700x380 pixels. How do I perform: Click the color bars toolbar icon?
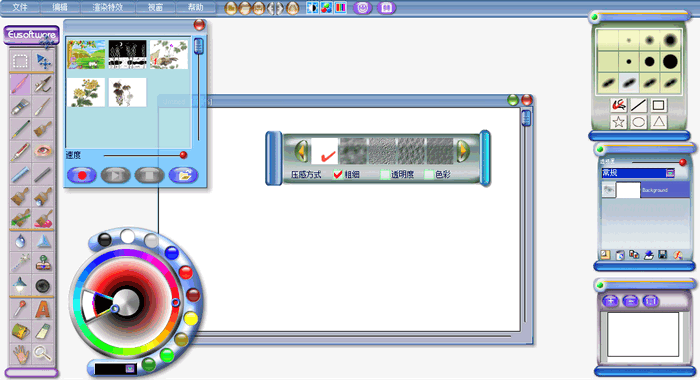tap(341, 8)
